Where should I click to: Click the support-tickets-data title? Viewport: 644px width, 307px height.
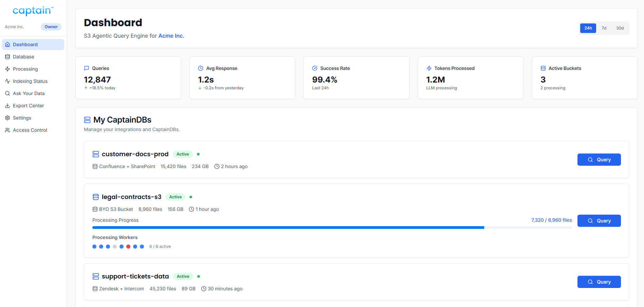pyautogui.click(x=135, y=276)
